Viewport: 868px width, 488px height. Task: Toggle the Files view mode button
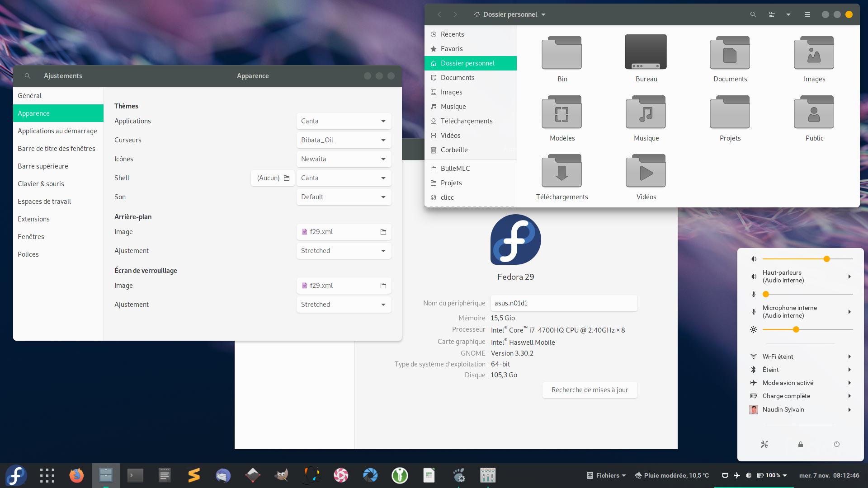772,14
